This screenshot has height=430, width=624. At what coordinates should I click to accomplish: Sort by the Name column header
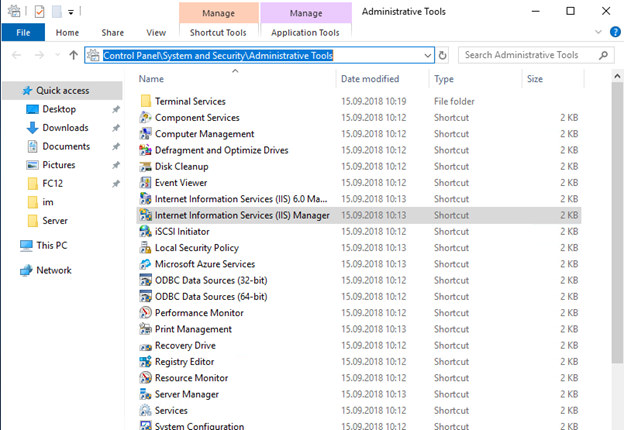tap(236, 79)
